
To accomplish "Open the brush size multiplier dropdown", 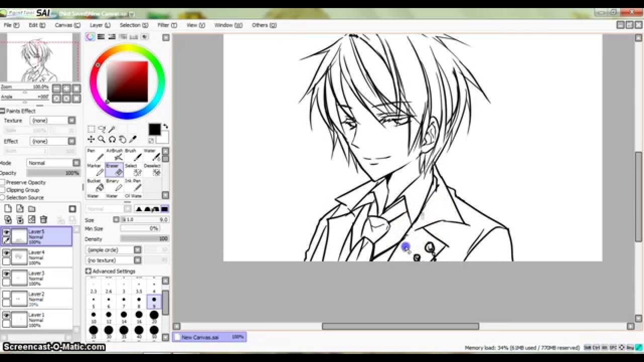I will (117, 220).
